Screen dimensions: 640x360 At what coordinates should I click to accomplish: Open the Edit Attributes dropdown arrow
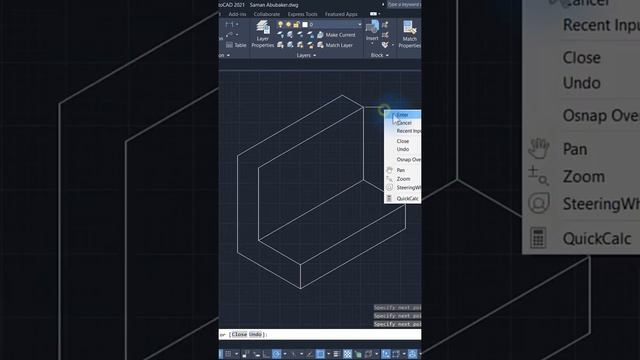393,44
